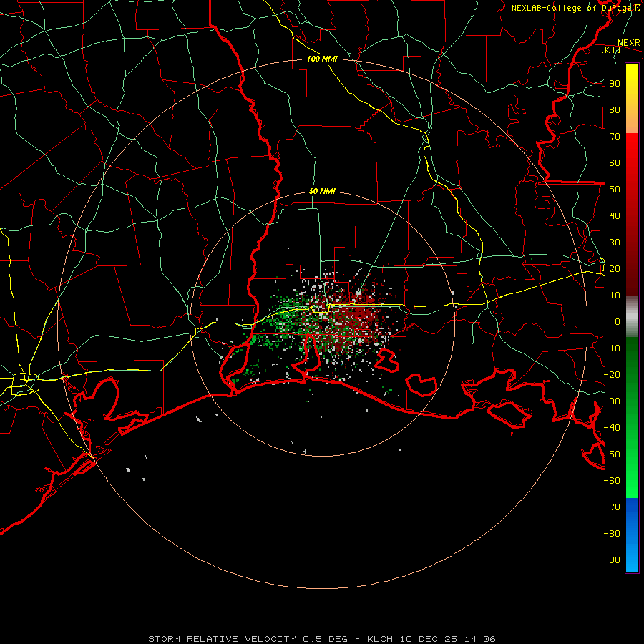644x644 pixels.
Task: Click the 30 value on velocity scale
Action: pyautogui.click(x=615, y=243)
